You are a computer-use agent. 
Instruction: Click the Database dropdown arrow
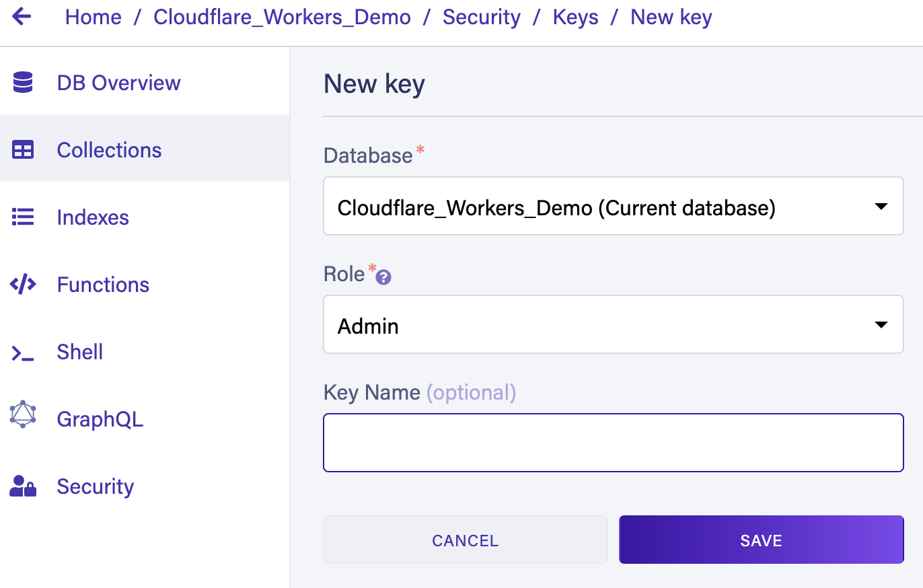click(881, 207)
